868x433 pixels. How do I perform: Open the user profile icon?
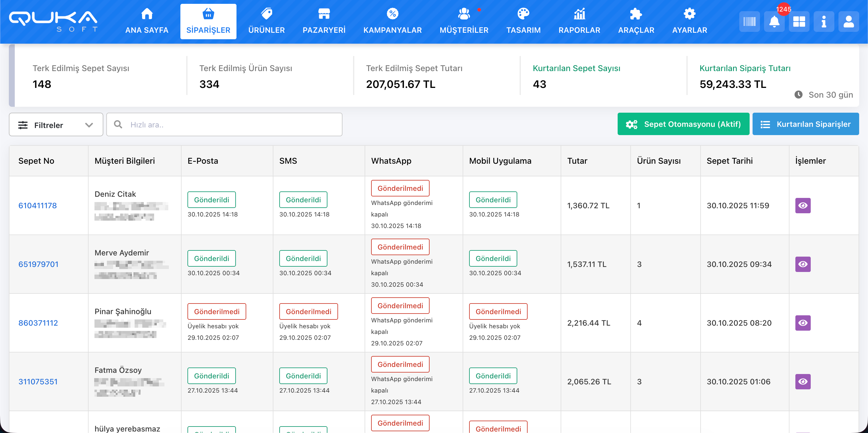(849, 22)
